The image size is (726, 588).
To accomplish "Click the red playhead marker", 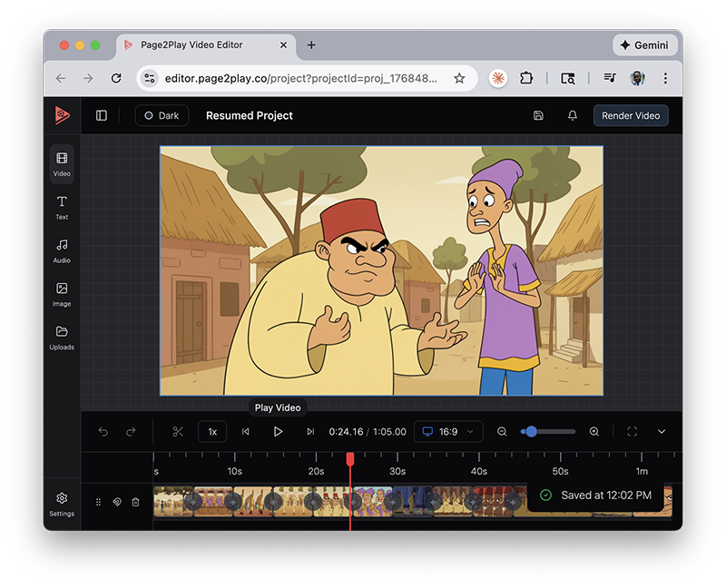I will click(350, 459).
